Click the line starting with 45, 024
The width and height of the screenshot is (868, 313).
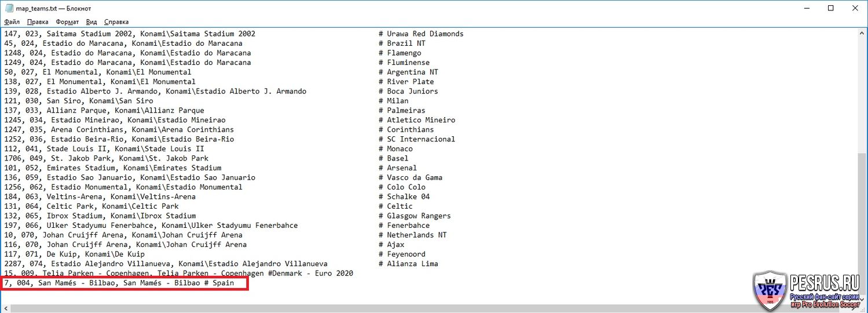(215, 43)
